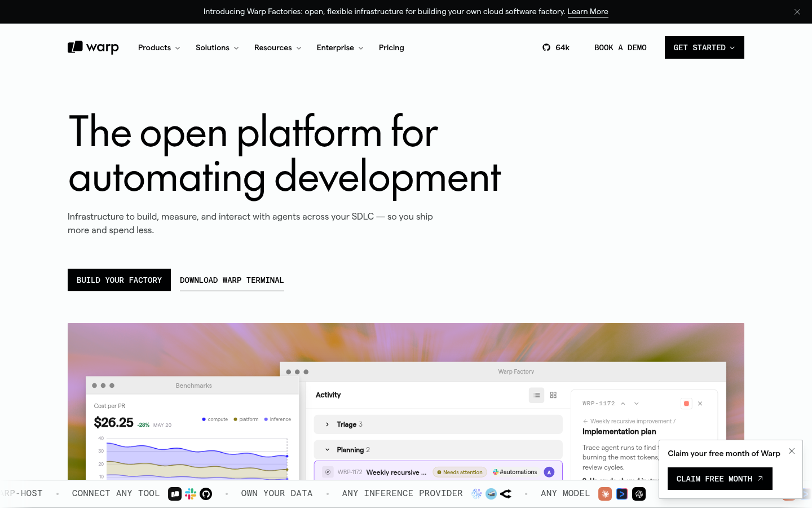The image size is (812, 508).
Task: Go to previous item with up chevron beside WRP-1172
Action: pyautogui.click(x=623, y=404)
